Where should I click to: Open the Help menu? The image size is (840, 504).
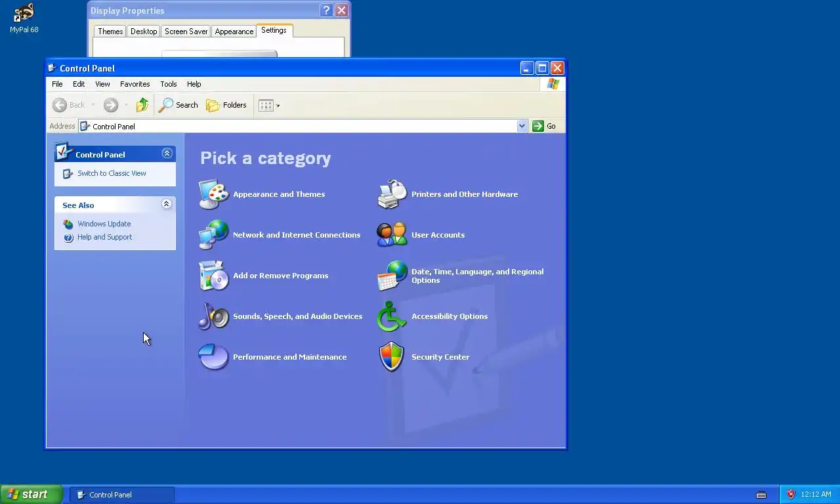(194, 84)
